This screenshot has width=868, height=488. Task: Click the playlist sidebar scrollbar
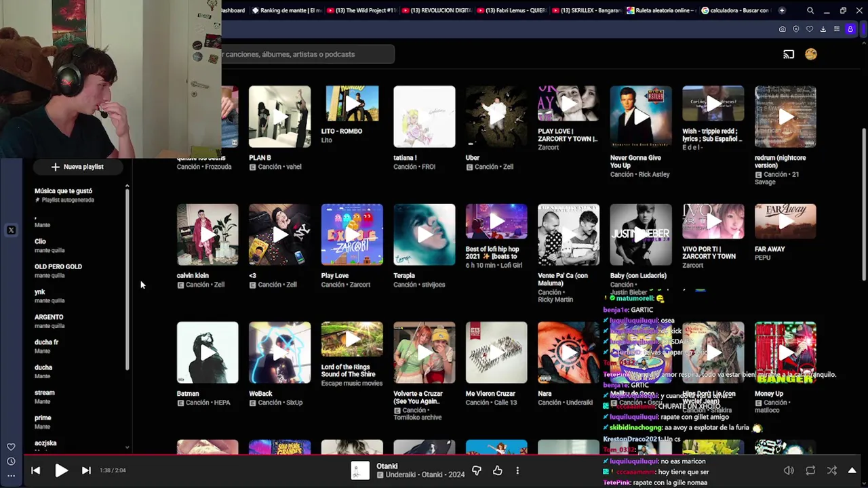pos(127,280)
